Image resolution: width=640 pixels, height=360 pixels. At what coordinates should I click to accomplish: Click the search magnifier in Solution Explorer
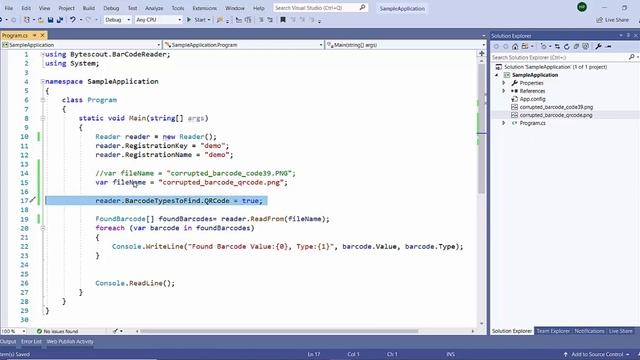(x=631, y=57)
